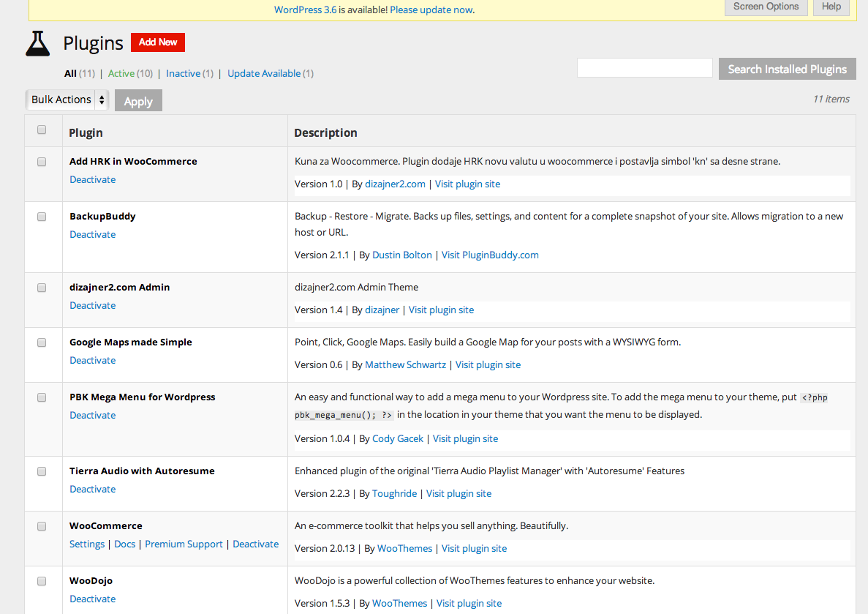Deactivate Tierra Audio with Autoresume plugin
Screen dimensions: 868x614
point(92,490)
